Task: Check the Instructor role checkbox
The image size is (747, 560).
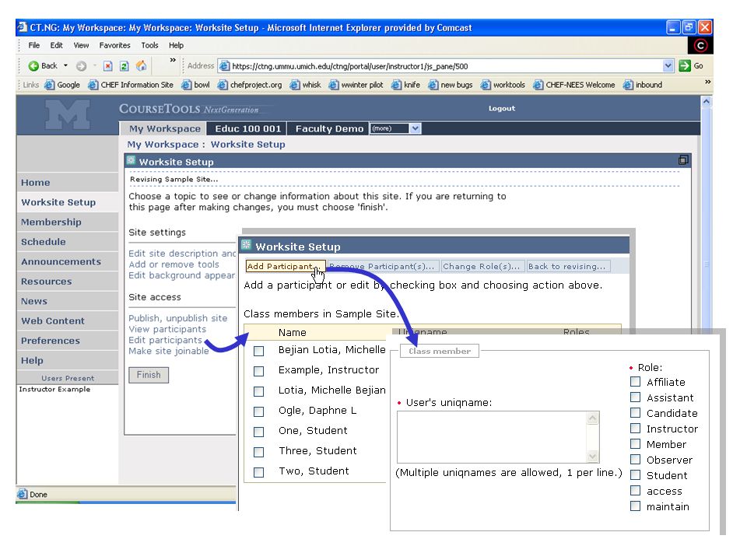Action: point(635,428)
